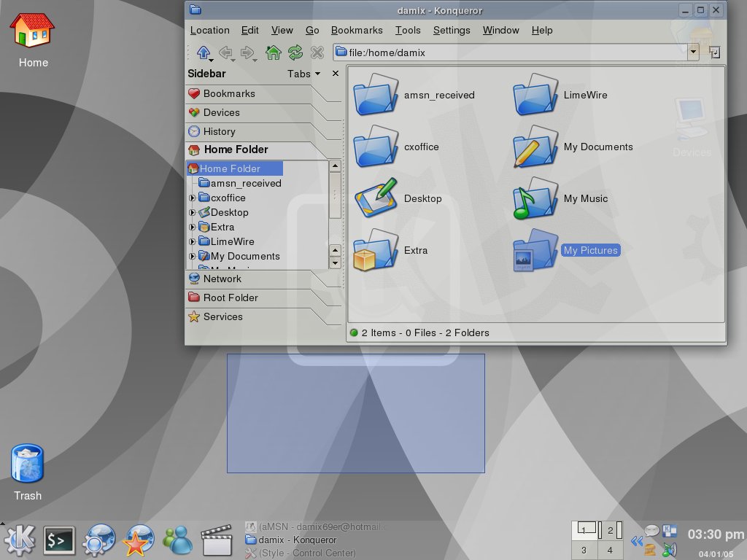Open the Back button's history dropdown arrow
Viewport: 747px width, 560px height.
[233, 60]
